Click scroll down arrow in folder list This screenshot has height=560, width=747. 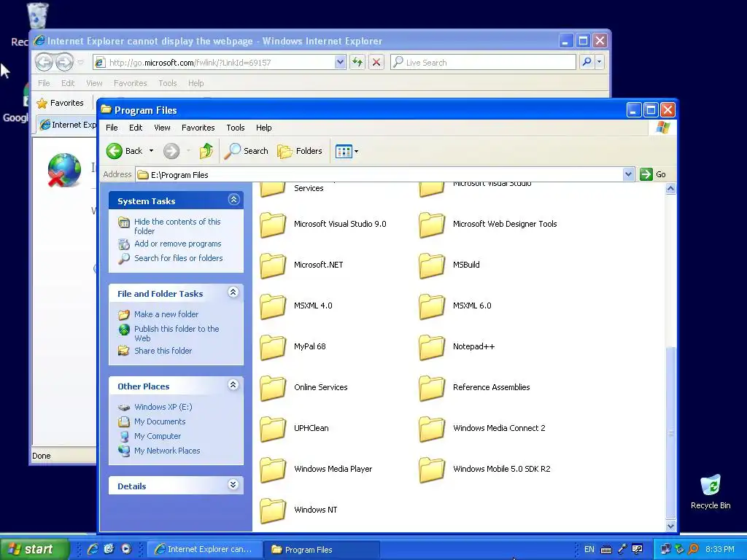click(x=670, y=526)
